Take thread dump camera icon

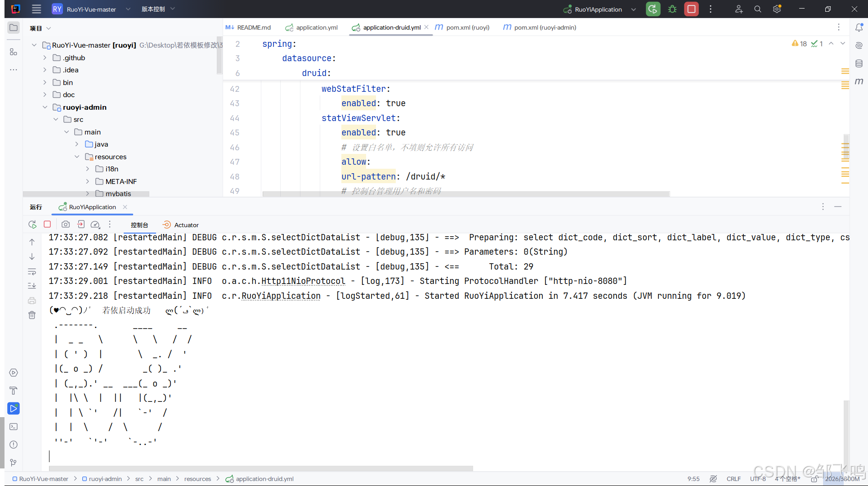[x=66, y=224]
